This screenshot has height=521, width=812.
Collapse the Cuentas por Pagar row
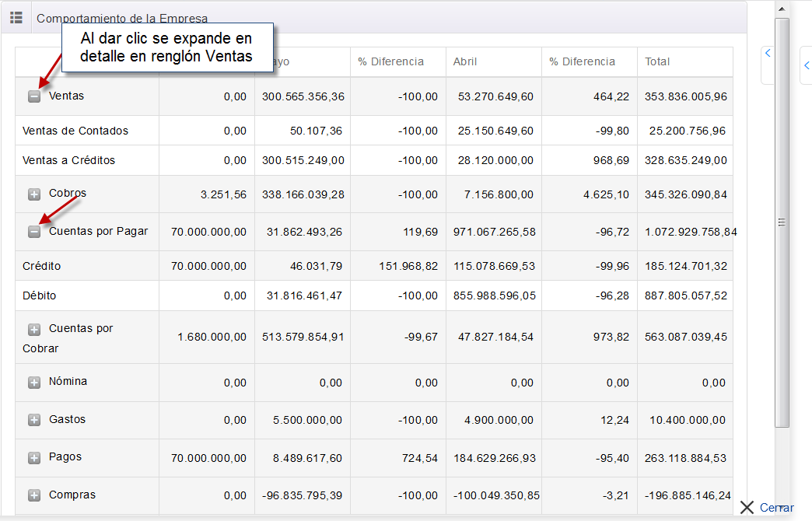click(34, 232)
